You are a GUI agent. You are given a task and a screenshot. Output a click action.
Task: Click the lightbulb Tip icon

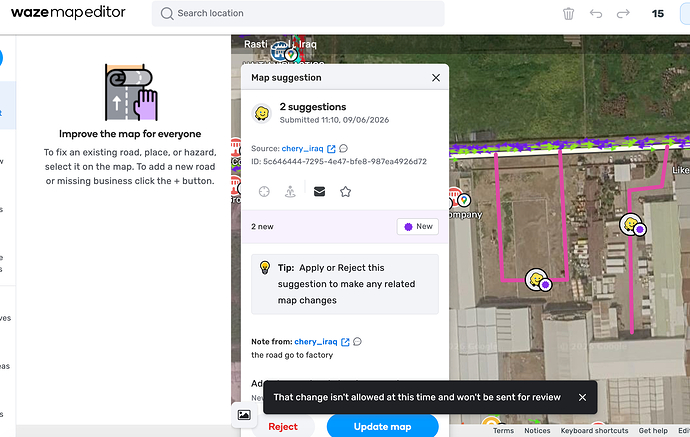[265, 267]
